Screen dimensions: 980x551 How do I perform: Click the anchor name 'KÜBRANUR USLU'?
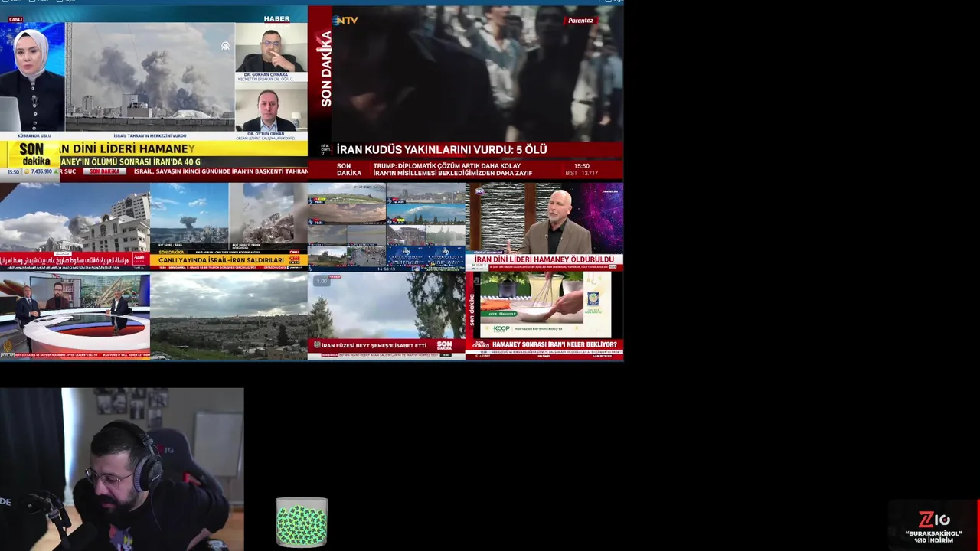tap(34, 135)
